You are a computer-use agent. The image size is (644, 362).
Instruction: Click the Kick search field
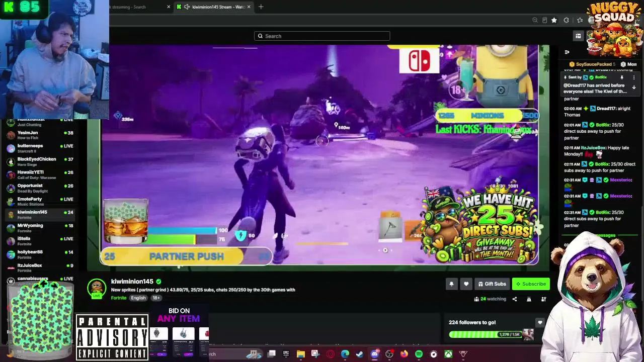click(x=322, y=36)
